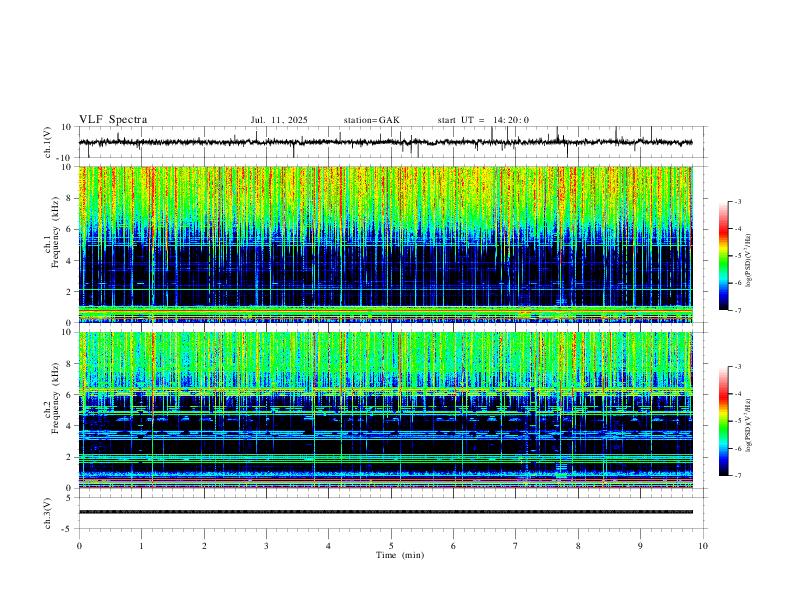
Task: Click the ch.1 "Frequency (kHz)" axis label
Action: pos(55,232)
